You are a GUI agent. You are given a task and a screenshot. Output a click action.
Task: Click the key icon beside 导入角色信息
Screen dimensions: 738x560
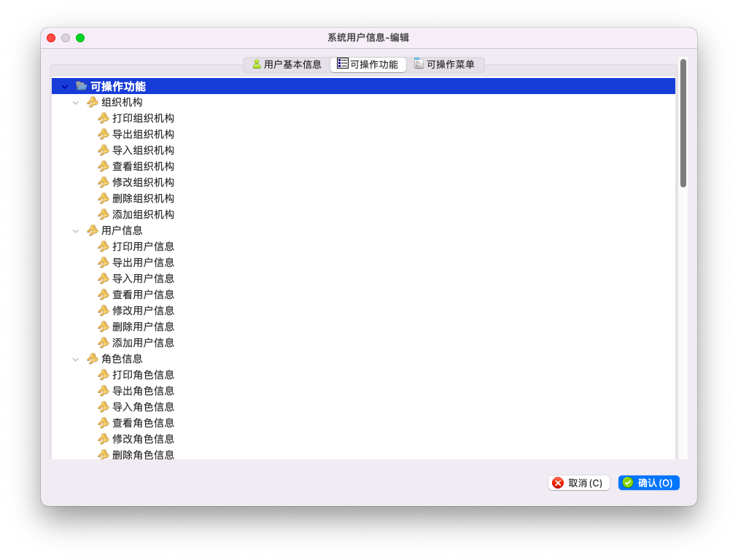coord(104,407)
